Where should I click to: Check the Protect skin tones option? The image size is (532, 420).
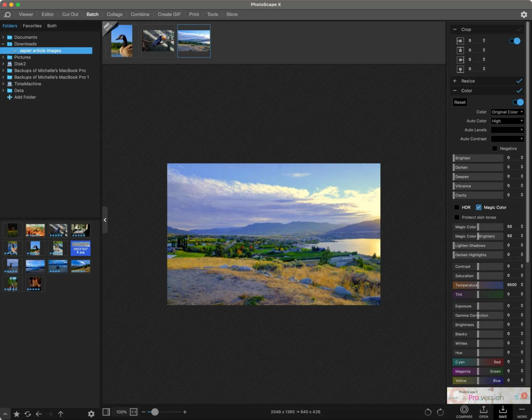(x=457, y=217)
